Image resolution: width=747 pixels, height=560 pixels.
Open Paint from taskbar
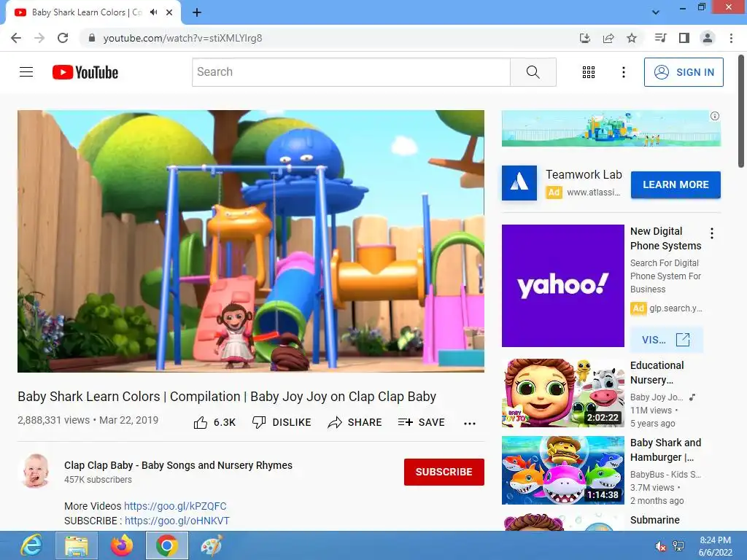pyautogui.click(x=212, y=545)
